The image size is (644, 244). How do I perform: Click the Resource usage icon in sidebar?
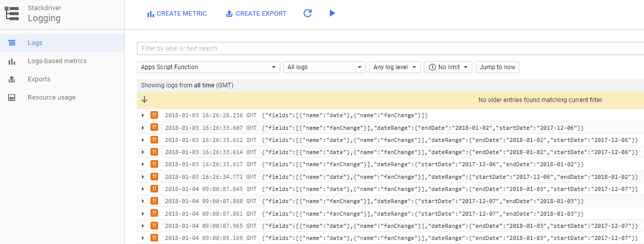click(x=12, y=97)
